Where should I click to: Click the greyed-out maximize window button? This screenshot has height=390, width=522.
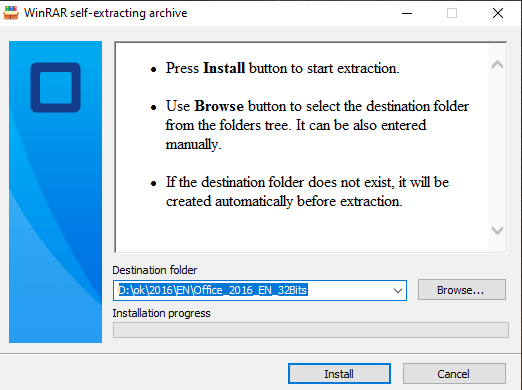[x=452, y=13]
